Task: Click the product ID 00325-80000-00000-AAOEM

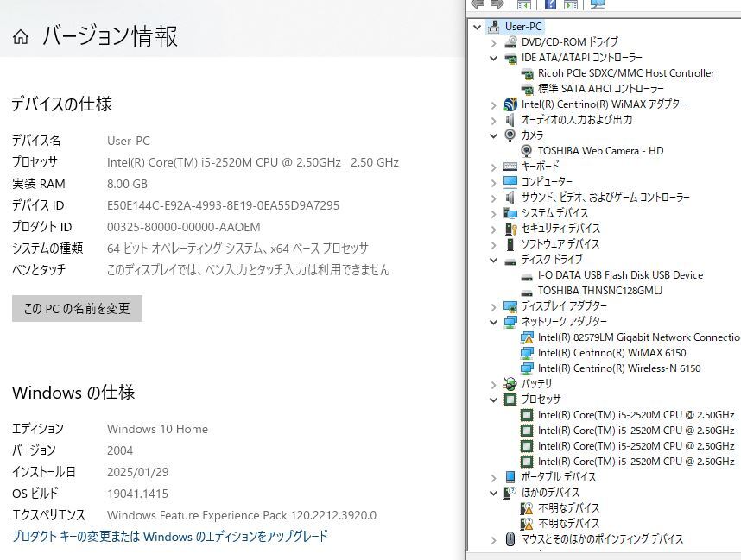Action: tap(183, 227)
